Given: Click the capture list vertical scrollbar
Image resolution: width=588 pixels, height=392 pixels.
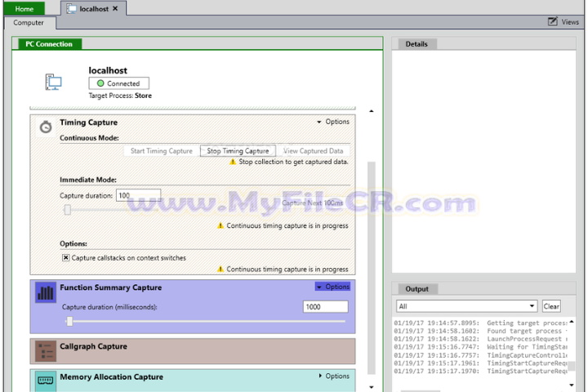Looking at the screenshot, I should 372,268.
